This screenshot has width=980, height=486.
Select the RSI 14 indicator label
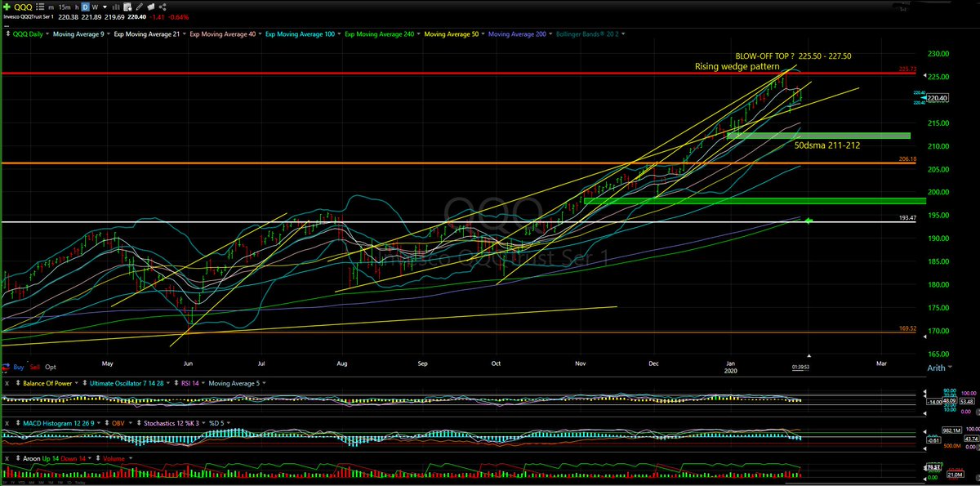tap(190, 383)
